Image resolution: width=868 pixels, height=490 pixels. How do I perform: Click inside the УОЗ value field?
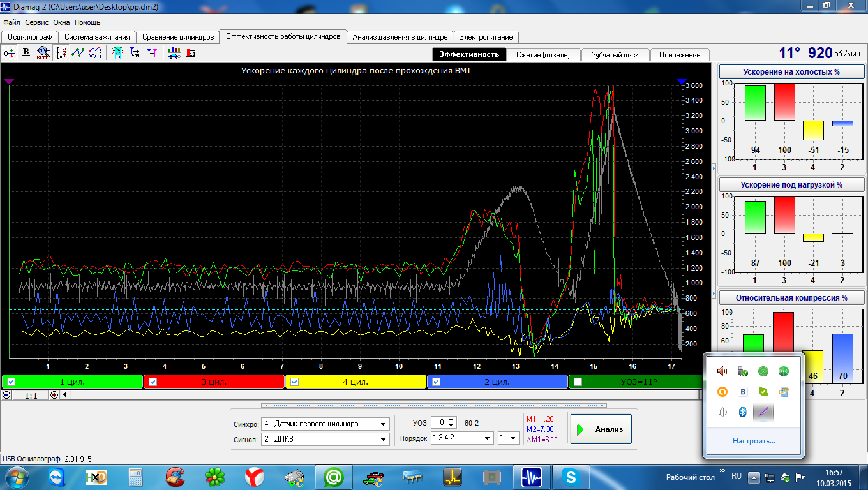click(440, 422)
